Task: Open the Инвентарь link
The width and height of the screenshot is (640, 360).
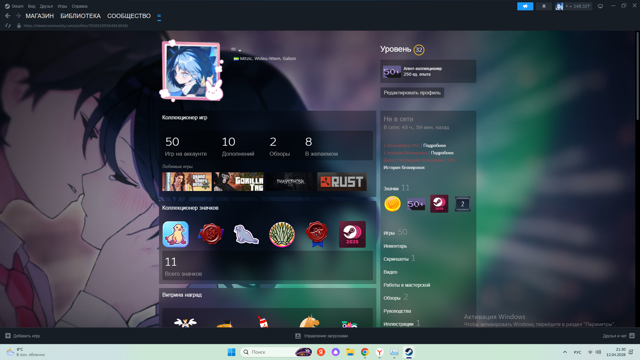Action: tap(395, 246)
